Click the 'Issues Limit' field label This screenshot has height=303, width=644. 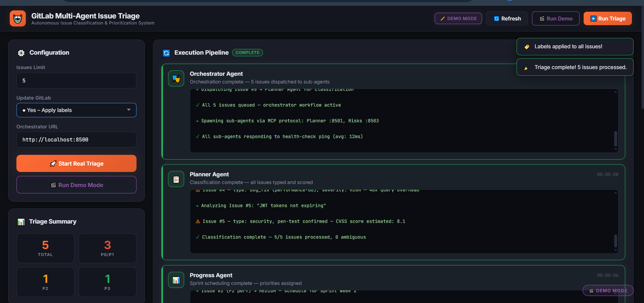31,67
